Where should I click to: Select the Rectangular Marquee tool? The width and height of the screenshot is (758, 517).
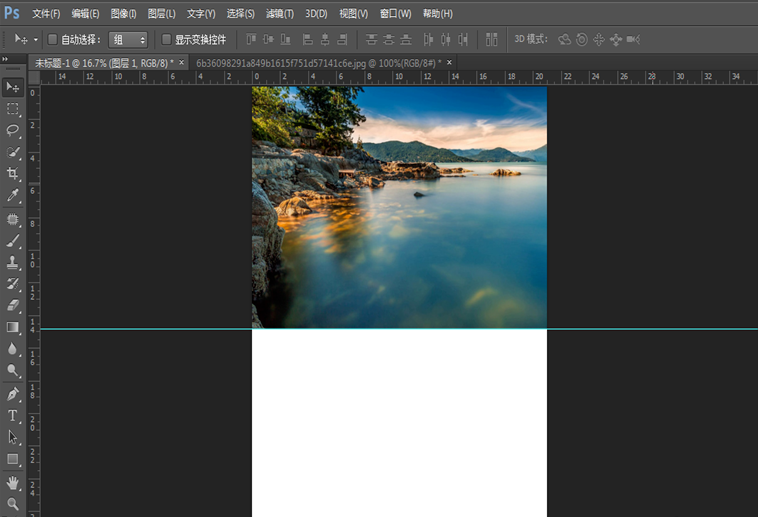point(13,109)
